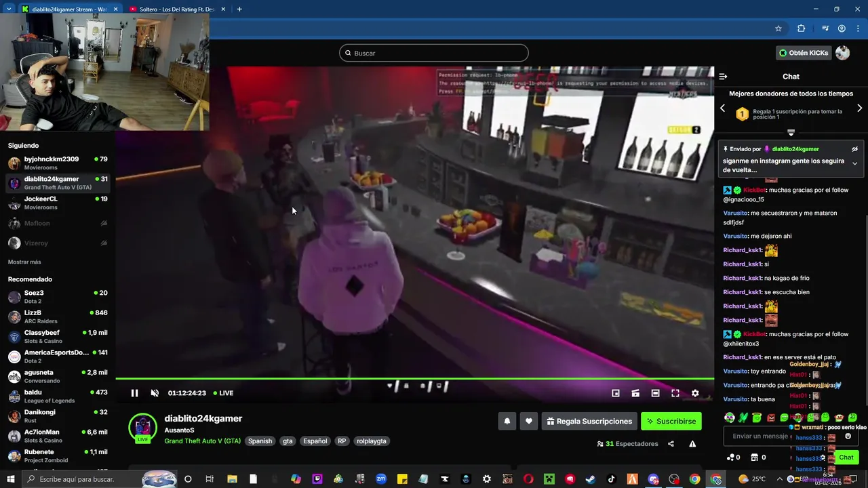This screenshot has height=488, width=868.
Task: Click the streamer avatar with LIVE badge
Action: coord(142,428)
